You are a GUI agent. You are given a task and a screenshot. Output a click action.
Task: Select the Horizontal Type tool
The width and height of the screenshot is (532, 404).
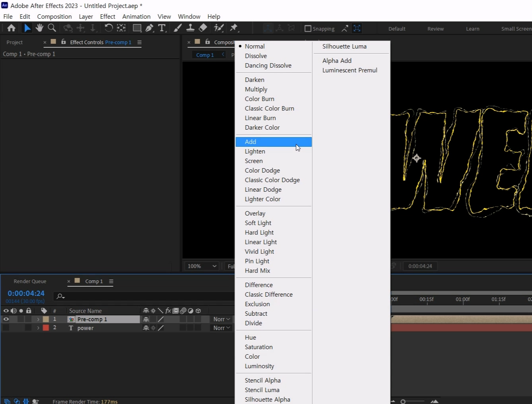click(162, 28)
